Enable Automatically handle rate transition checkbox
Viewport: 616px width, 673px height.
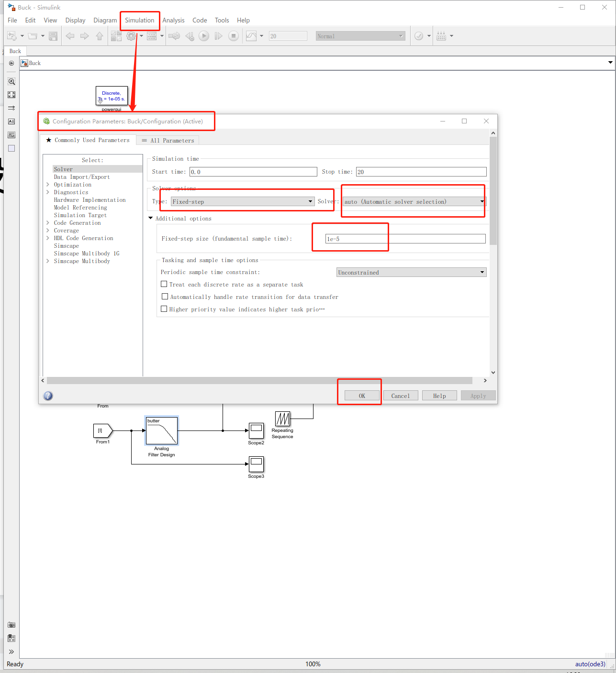tap(165, 297)
